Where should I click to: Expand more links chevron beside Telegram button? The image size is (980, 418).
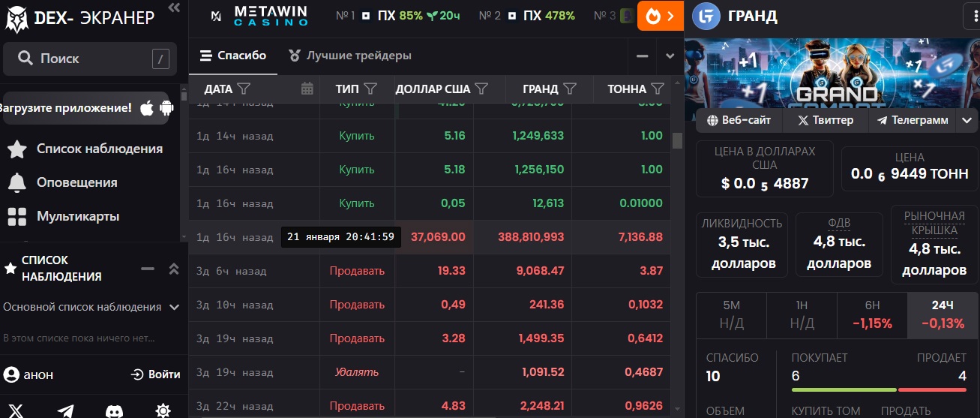tap(967, 120)
